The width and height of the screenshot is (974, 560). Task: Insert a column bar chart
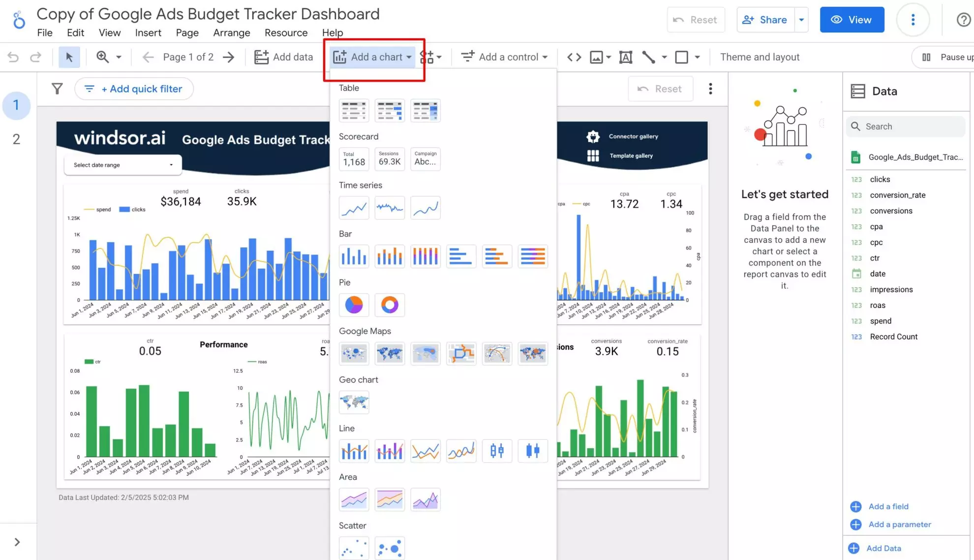(354, 257)
